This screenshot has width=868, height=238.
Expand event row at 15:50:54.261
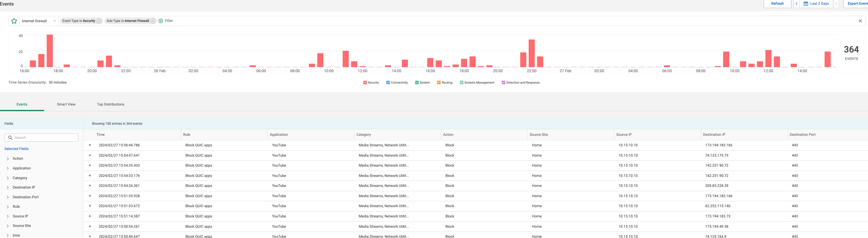(90, 227)
